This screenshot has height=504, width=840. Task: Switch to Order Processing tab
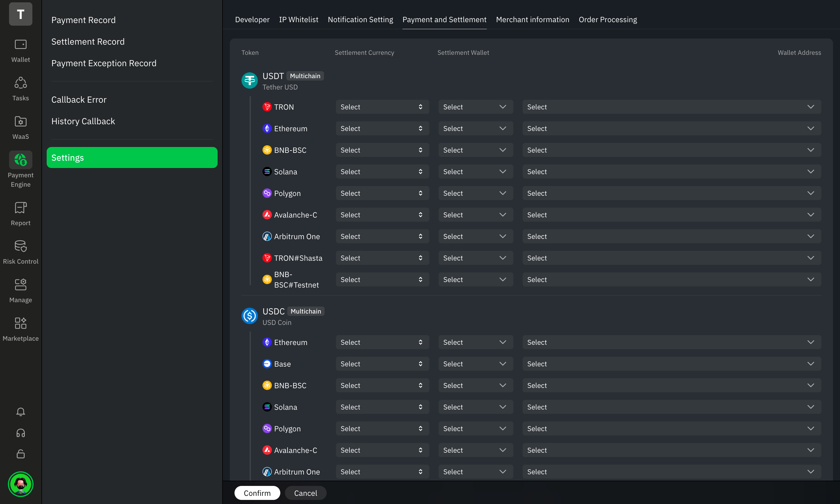point(608,20)
